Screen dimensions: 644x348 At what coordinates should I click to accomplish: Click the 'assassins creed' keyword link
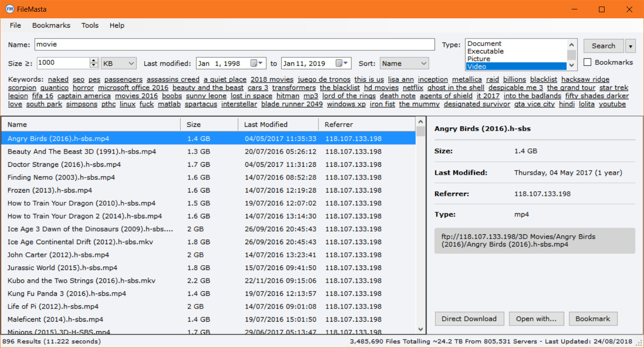pyautogui.click(x=173, y=79)
